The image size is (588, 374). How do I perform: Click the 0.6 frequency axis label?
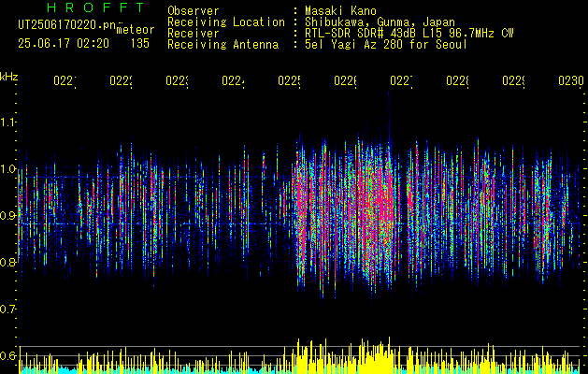click(x=7, y=355)
